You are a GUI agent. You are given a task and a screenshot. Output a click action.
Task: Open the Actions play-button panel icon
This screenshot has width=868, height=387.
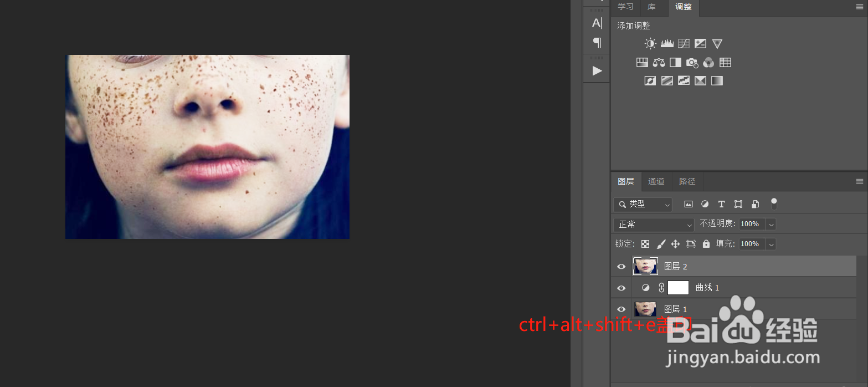(x=597, y=70)
